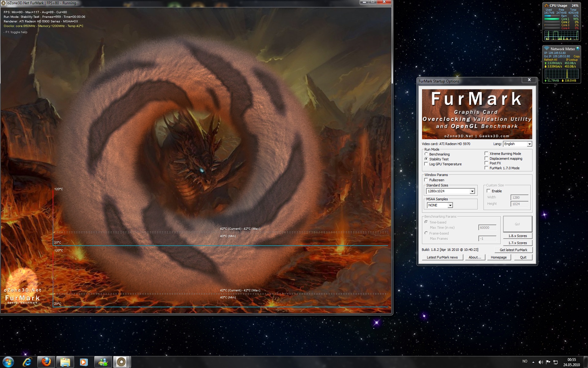Click the Video card ATI Radeon HD 5970 label
The image size is (588, 368).
[446, 144]
